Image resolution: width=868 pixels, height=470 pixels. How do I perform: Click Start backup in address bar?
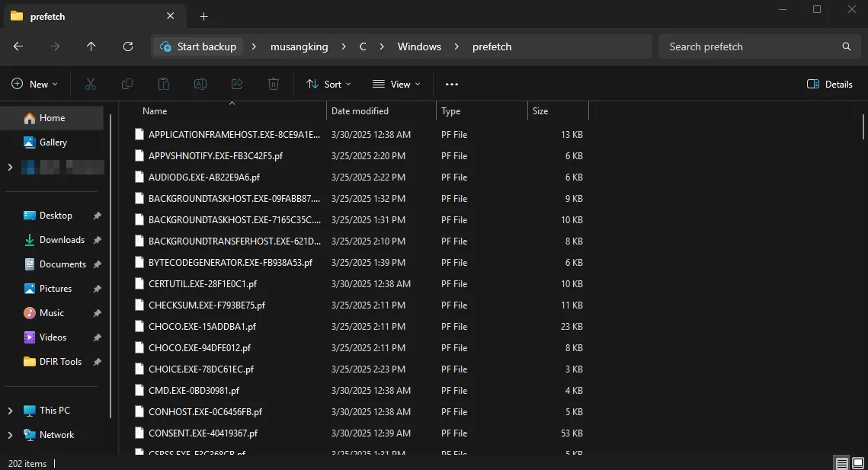pos(197,46)
